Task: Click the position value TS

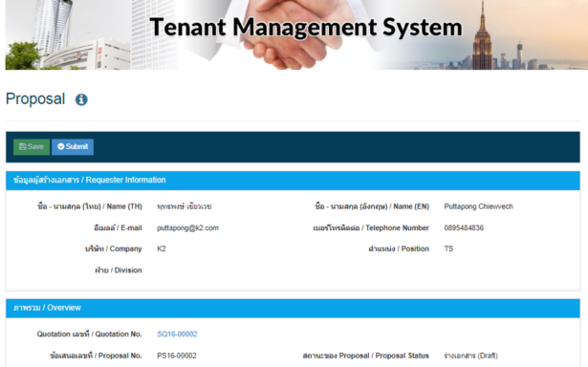Action: (448, 248)
